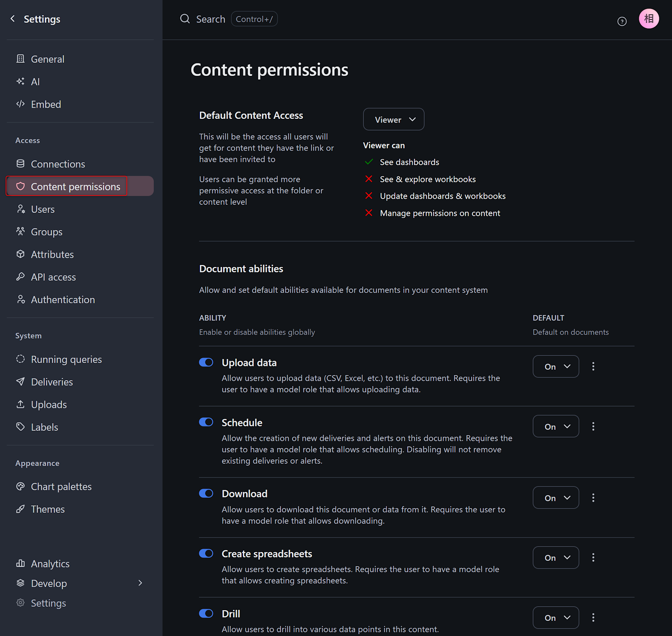
Task: Open more options for Download ability
Action: [x=593, y=498]
